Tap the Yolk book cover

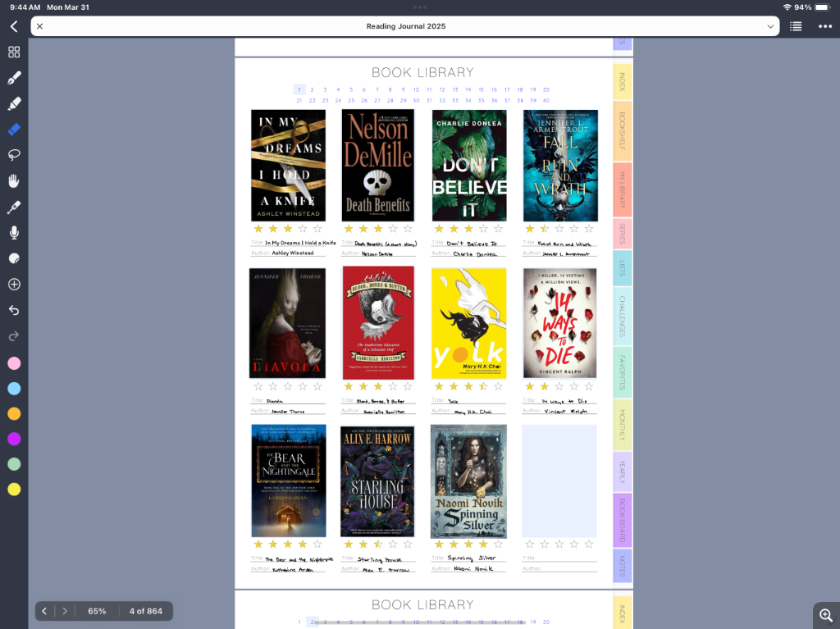pos(468,324)
